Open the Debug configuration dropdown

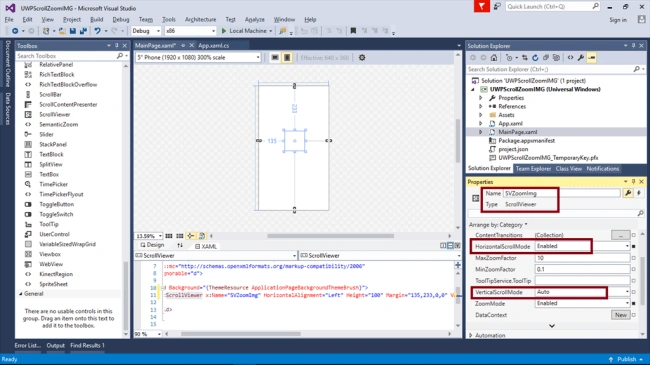(146, 31)
